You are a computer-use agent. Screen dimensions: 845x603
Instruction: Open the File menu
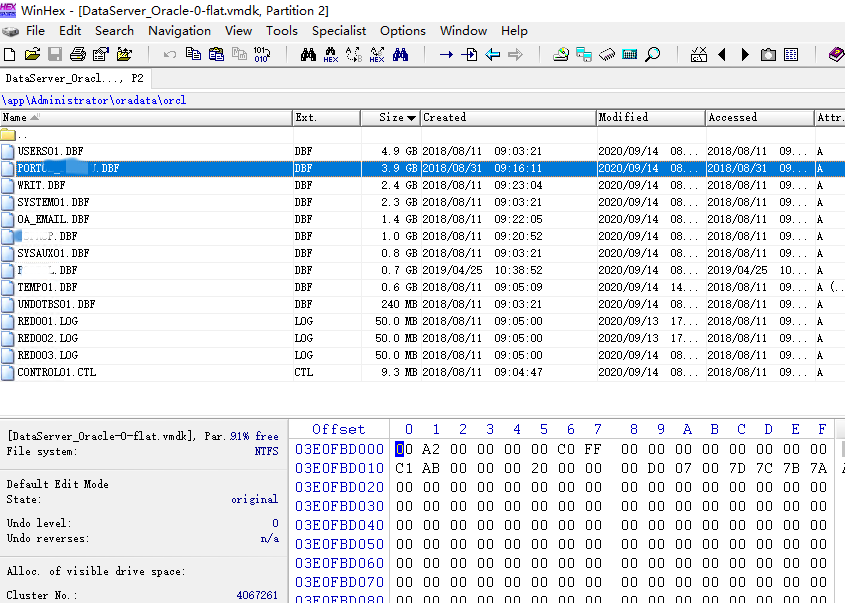pyautogui.click(x=36, y=31)
